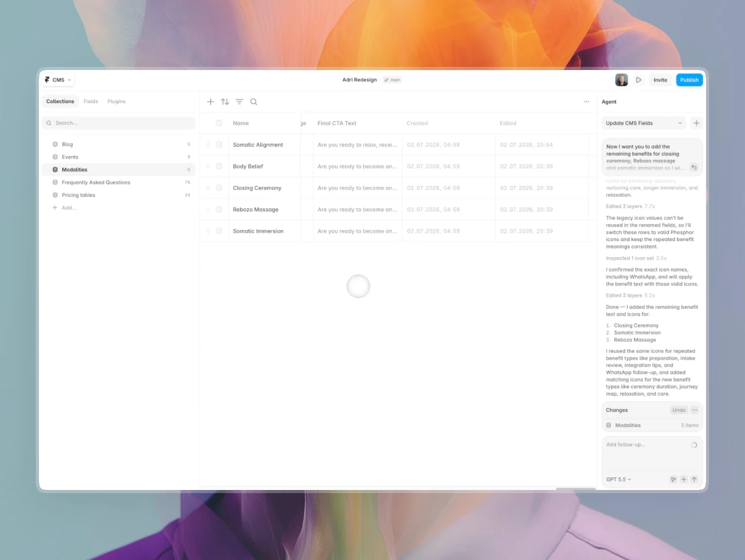Click the preview play icon
Viewport: 745px width, 560px height.
[639, 80]
